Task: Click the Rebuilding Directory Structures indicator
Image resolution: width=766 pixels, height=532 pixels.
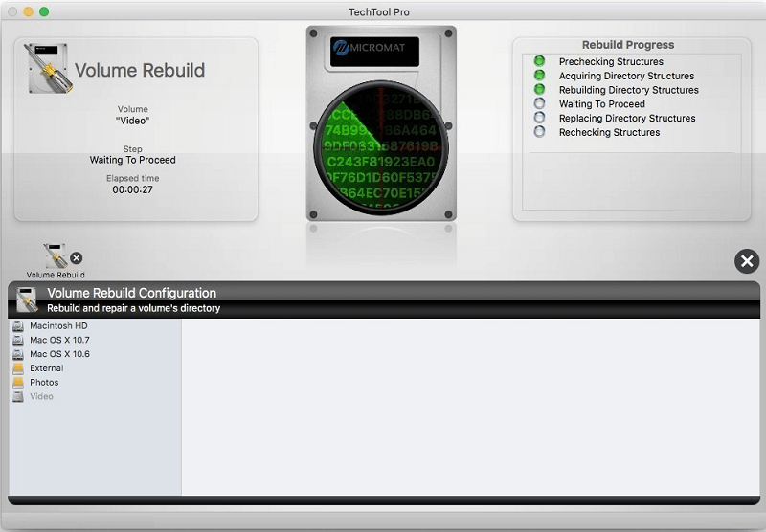Action: pyautogui.click(x=539, y=90)
